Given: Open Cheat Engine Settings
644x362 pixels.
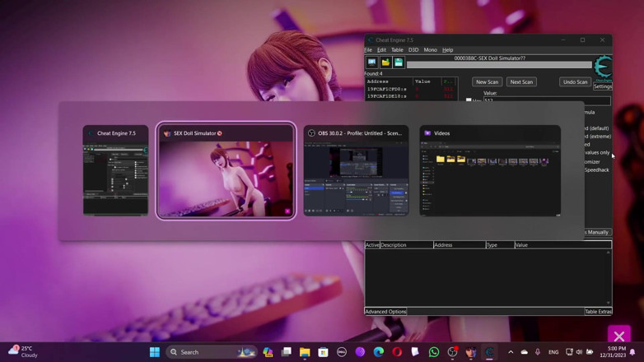Looking at the screenshot, I should [603, 86].
